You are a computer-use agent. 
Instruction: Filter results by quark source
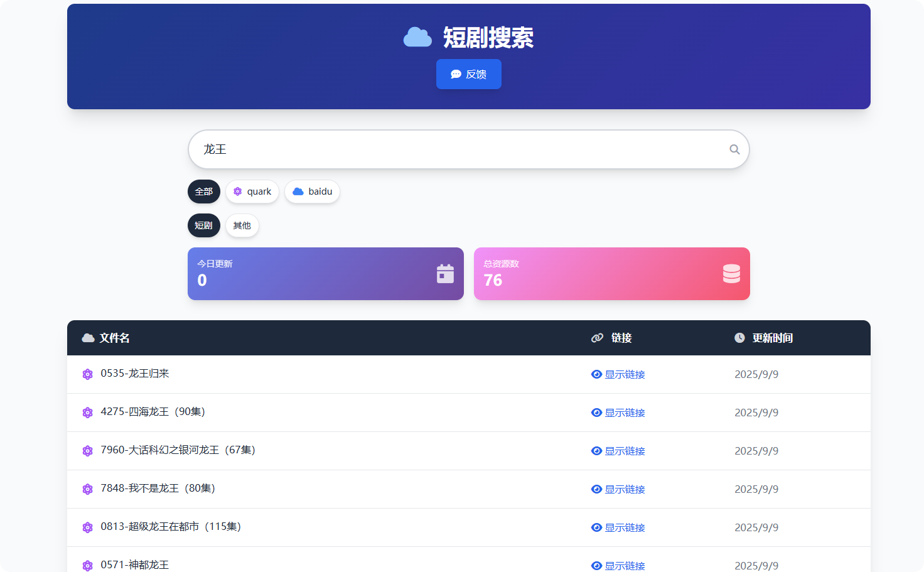252,192
